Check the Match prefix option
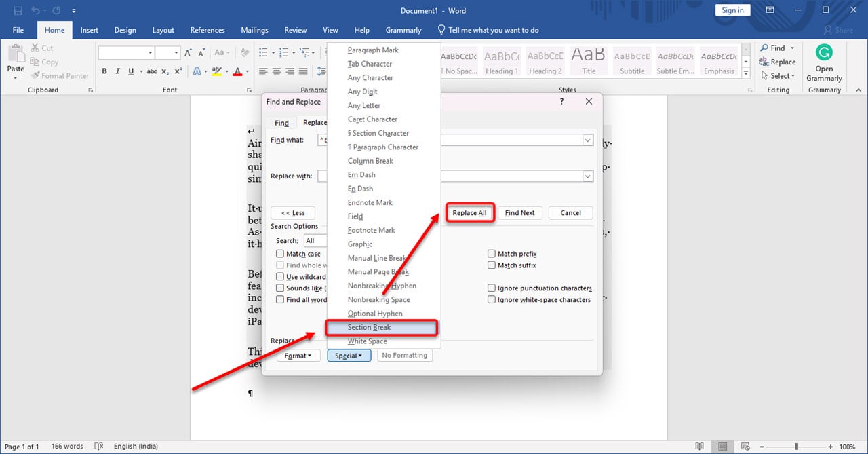 point(491,253)
